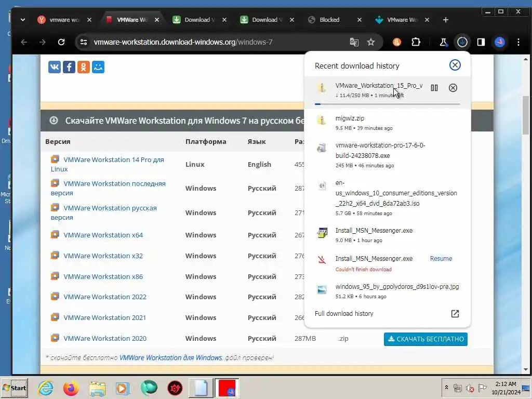532x399 pixels.
Task: Click СКАЧАТЬ БЕСПЛАТНО download button
Action: click(x=425, y=339)
